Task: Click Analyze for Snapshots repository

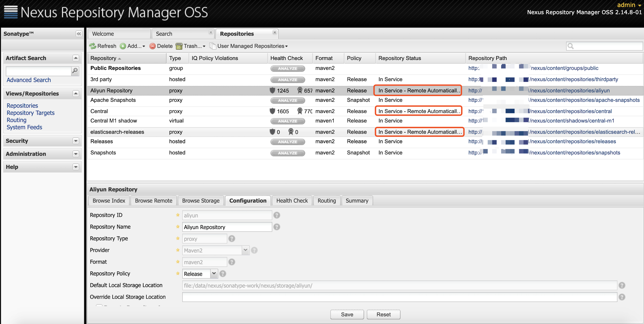Action: [288, 153]
